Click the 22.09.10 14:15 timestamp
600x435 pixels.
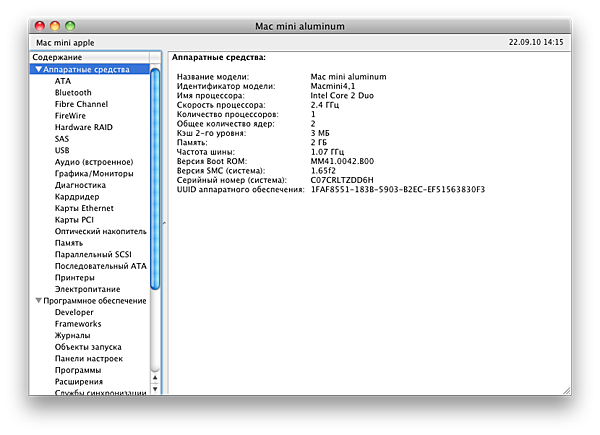click(x=536, y=42)
